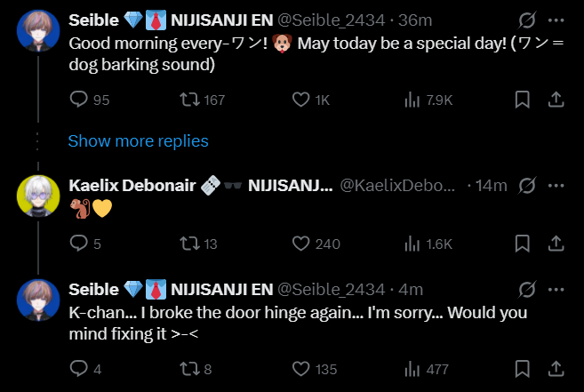Image resolution: width=584 pixels, height=392 pixels.
Task: Open more options on Kaelix's tweet
Action: click(x=556, y=185)
